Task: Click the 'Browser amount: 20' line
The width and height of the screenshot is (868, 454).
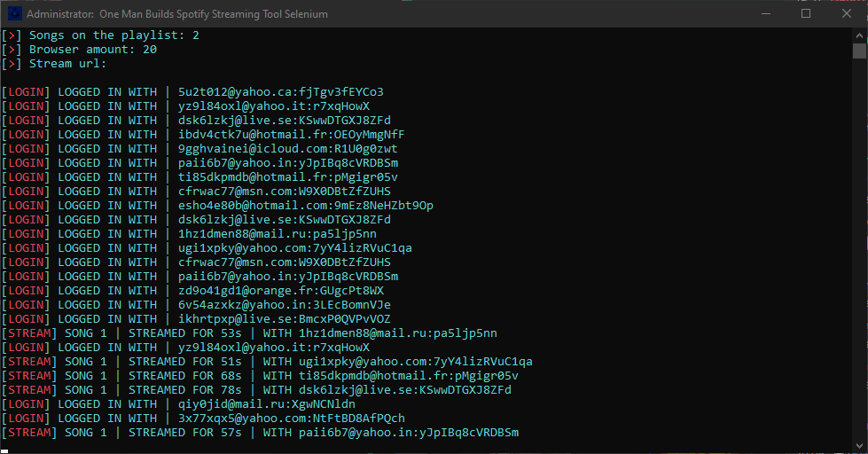Action: pyautogui.click(x=79, y=50)
